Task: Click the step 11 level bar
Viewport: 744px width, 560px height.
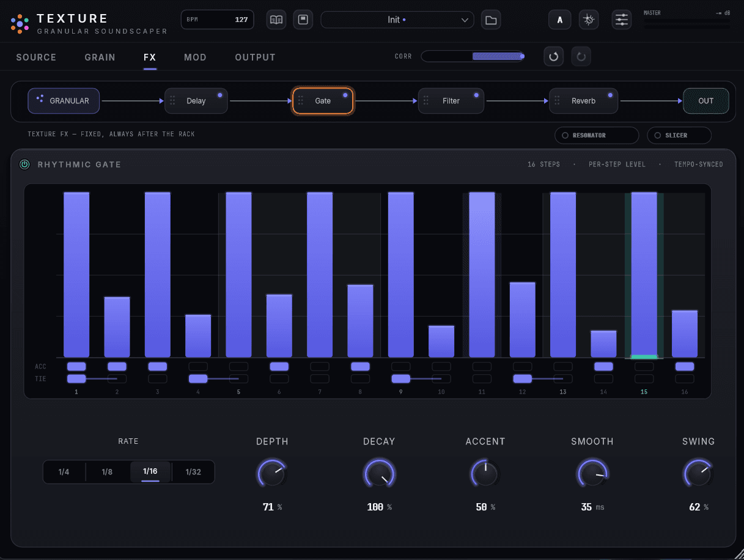Action: pyautogui.click(x=482, y=275)
